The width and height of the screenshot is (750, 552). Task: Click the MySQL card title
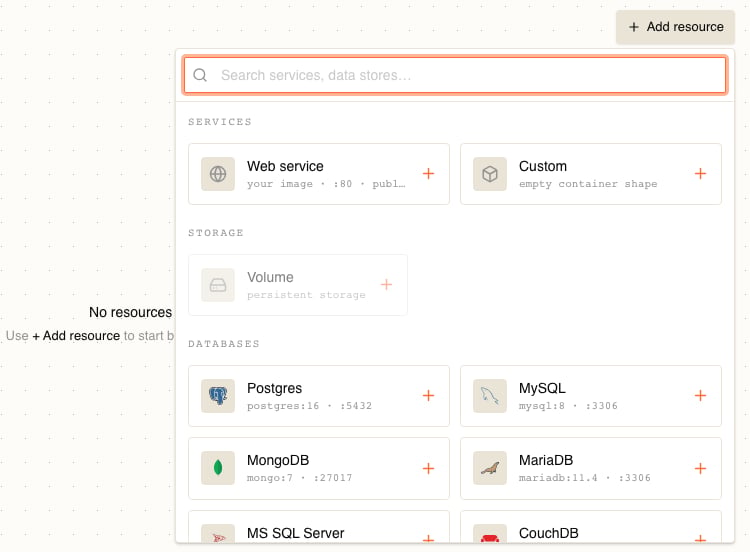pos(542,388)
